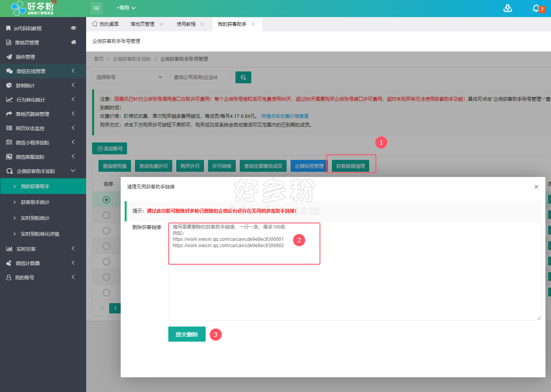Expand the 行为转化统计 menu chevron
This screenshot has width=551, height=392.
click(x=73, y=99)
